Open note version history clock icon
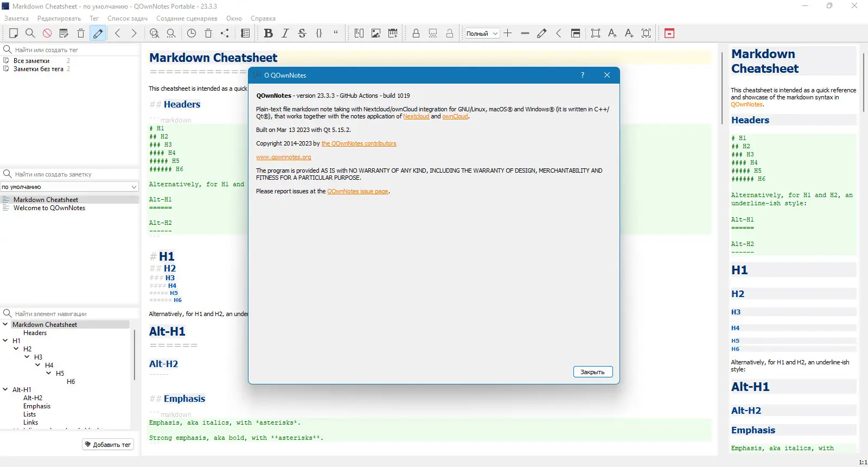 [192, 33]
